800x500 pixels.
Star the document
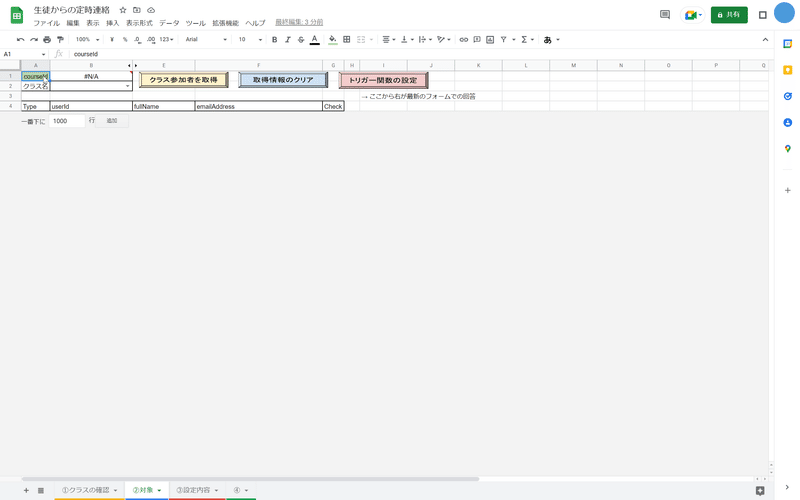pyautogui.click(x=123, y=10)
